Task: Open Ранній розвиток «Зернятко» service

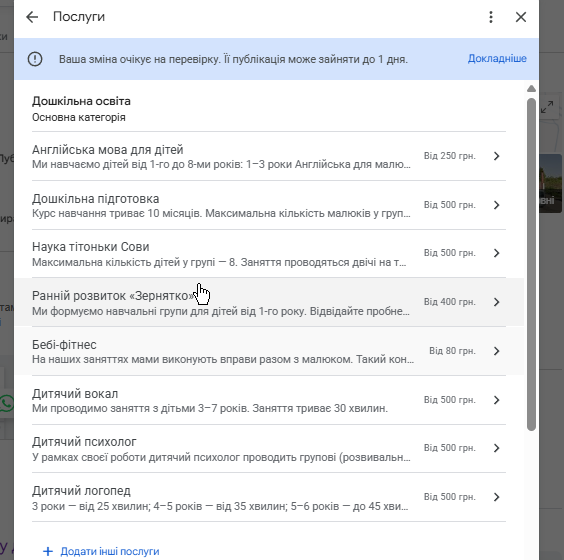Action: tap(269, 302)
